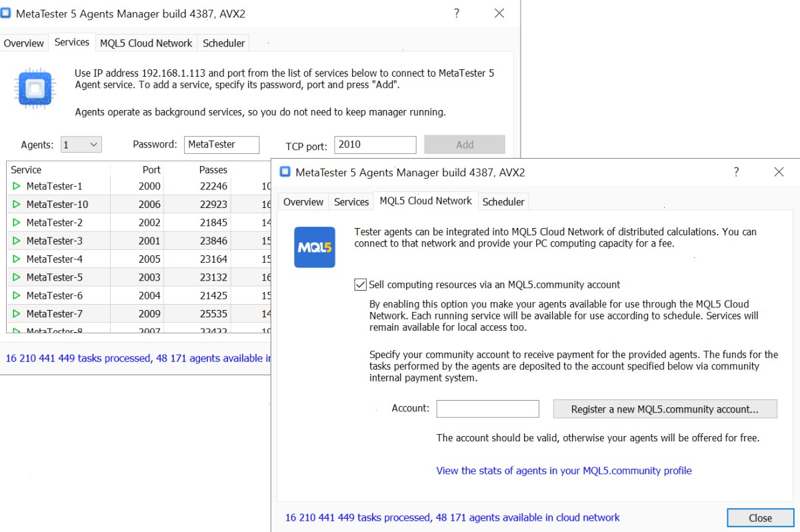Select Services tab in the front dialog

351,202
